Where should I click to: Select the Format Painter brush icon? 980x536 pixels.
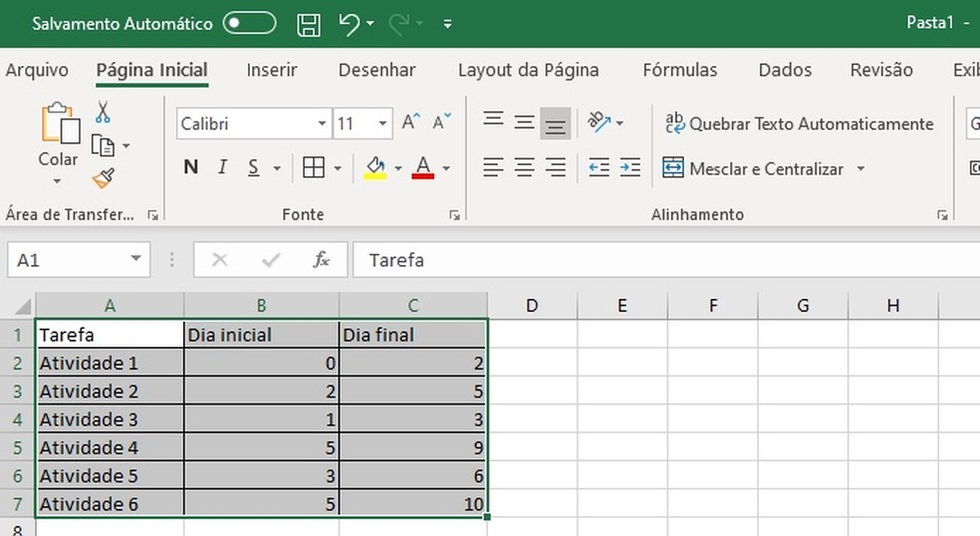103,178
